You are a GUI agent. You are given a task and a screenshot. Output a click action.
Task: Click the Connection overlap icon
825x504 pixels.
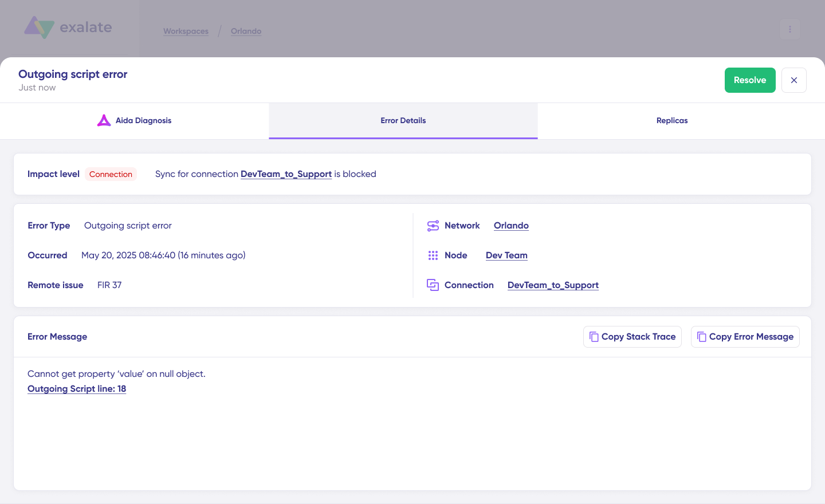(433, 285)
